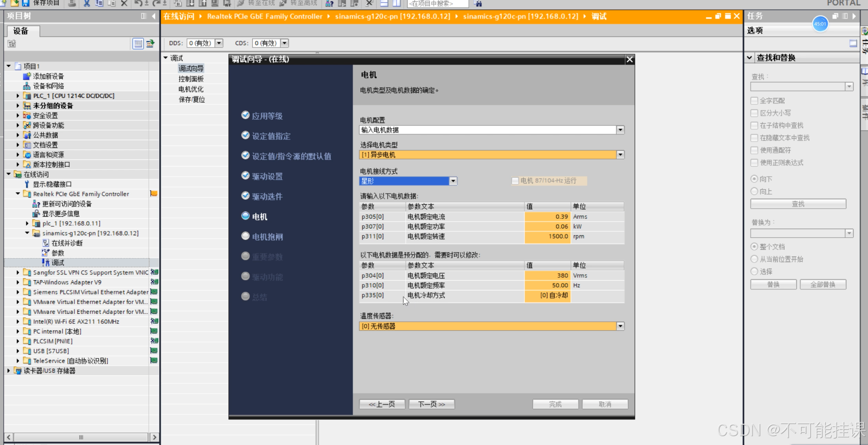Click the project tree horizontal scrollbar
The image size is (868, 445).
(80, 437)
